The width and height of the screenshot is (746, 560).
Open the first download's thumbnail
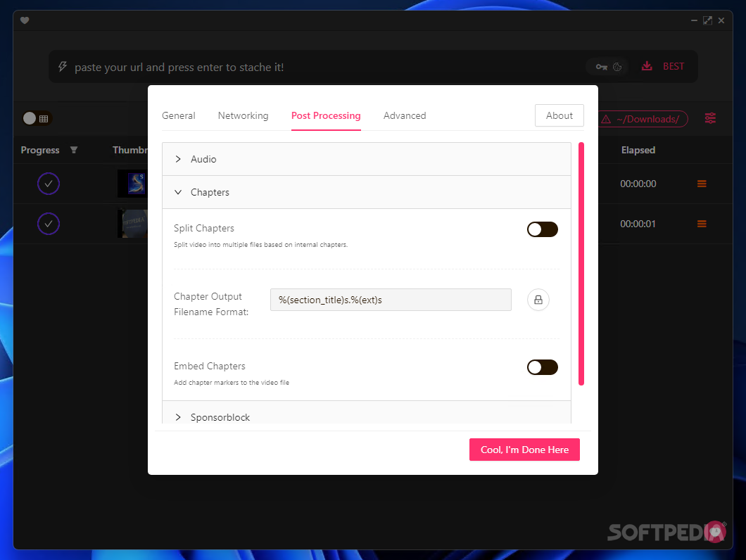click(133, 184)
